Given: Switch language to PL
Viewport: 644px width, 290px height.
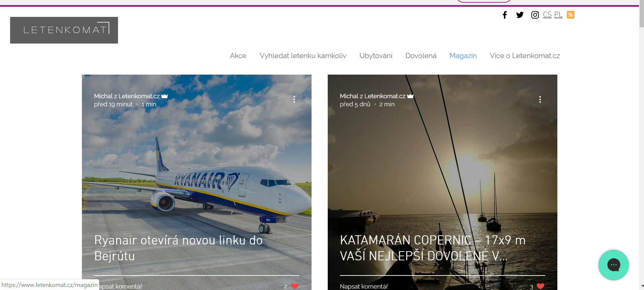Looking at the screenshot, I should [x=558, y=15].
